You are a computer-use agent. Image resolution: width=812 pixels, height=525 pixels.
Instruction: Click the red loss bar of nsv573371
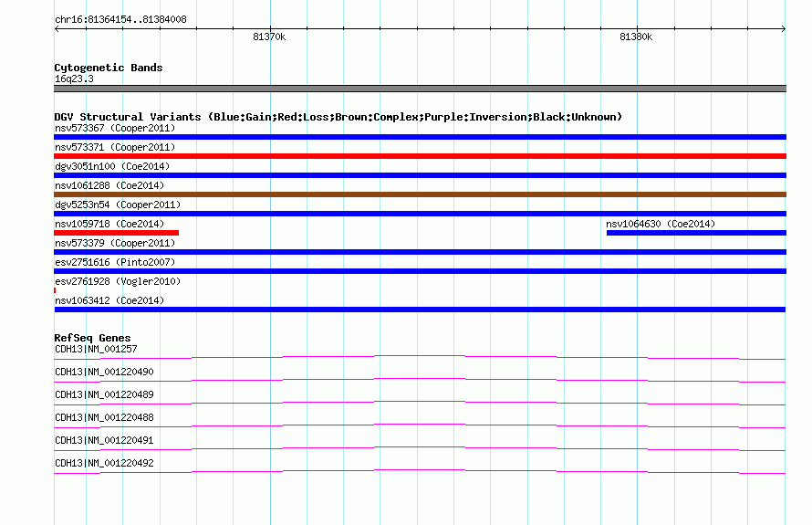[420, 156]
